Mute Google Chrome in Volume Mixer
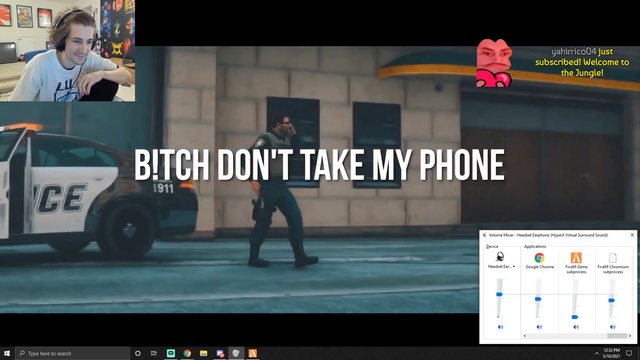640x360 pixels. (539, 327)
